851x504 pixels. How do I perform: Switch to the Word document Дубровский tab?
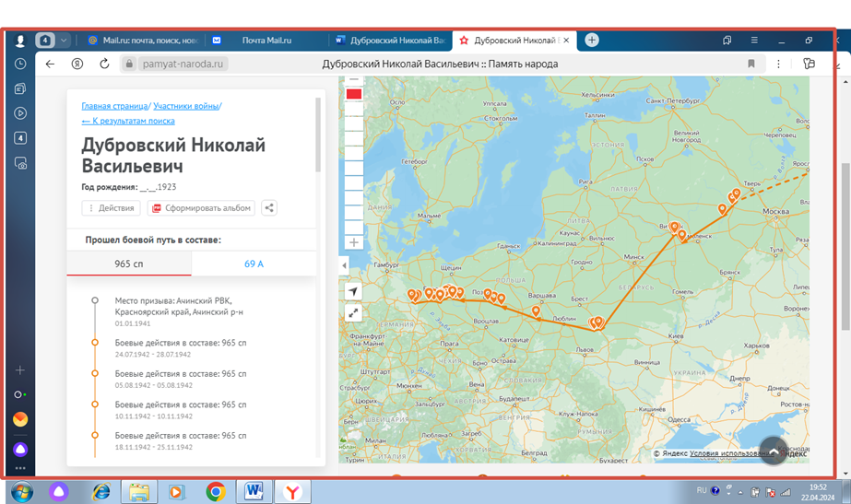390,41
